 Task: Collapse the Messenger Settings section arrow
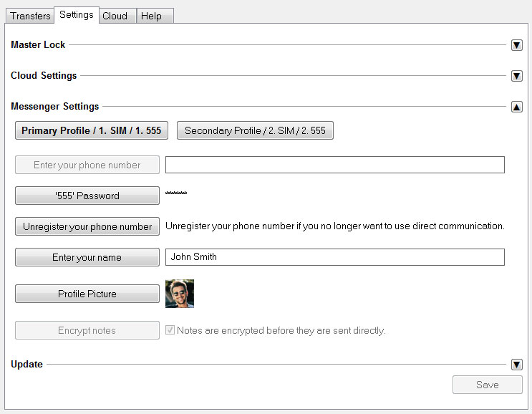tap(516, 107)
